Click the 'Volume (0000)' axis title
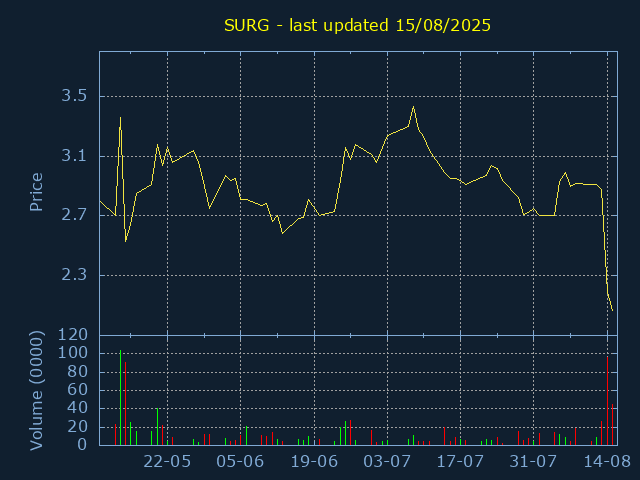 (36, 391)
